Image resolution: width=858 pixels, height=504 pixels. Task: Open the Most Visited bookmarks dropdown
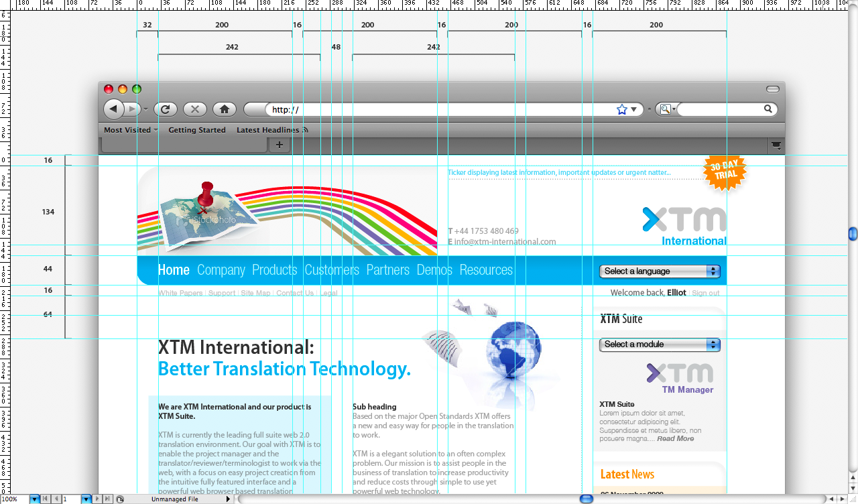tap(131, 130)
